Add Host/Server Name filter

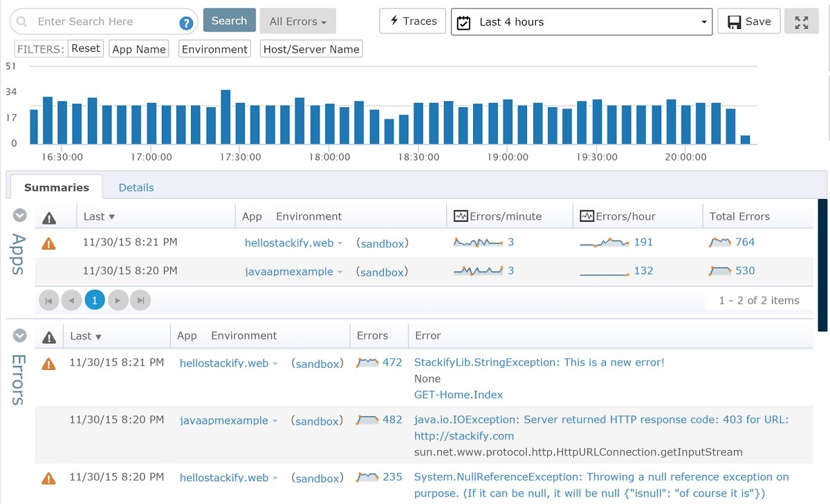pos(311,49)
